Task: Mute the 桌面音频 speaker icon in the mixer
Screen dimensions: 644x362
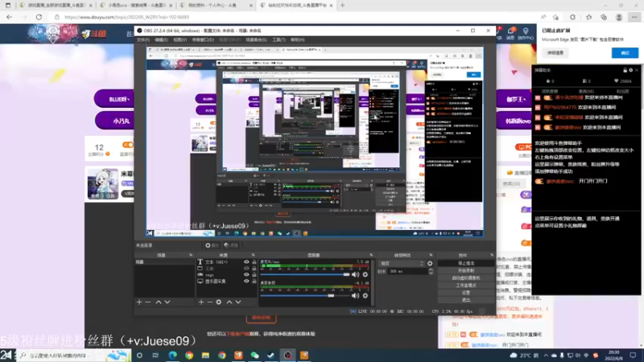Action: tap(355, 295)
